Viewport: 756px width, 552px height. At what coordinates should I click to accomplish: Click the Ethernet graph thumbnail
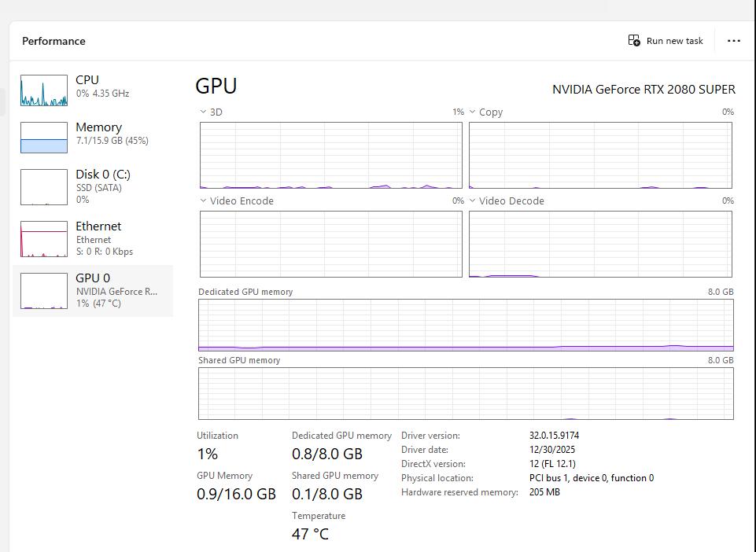[x=44, y=239]
